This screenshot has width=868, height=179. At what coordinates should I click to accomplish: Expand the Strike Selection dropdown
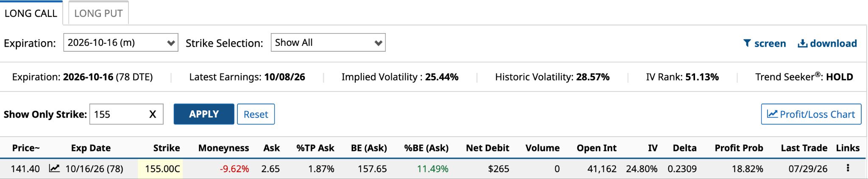(x=328, y=43)
